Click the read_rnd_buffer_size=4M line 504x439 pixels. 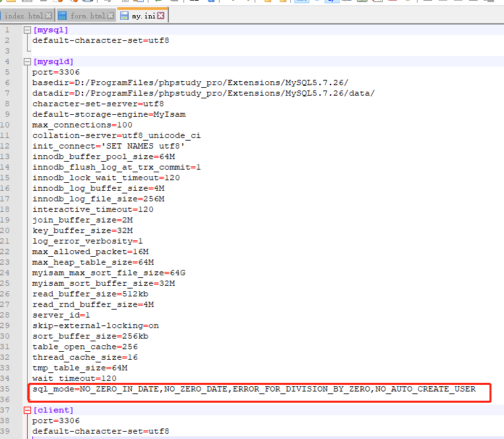[x=93, y=304]
